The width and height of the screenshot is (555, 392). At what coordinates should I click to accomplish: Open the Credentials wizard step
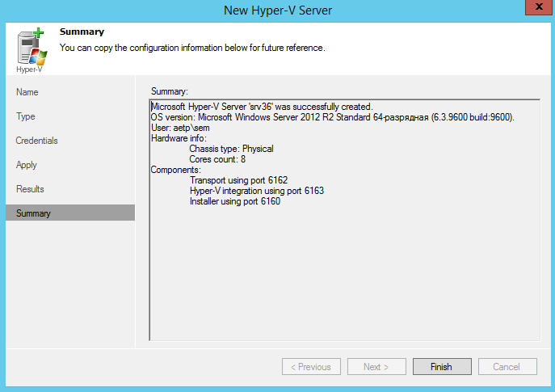coord(36,141)
